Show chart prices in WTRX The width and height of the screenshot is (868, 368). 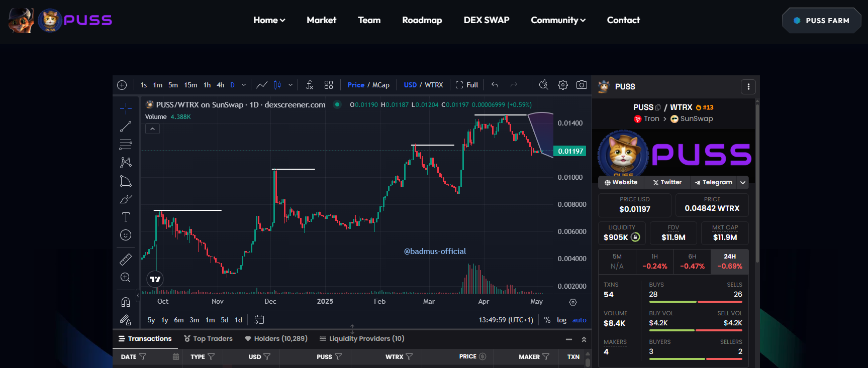point(434,85)
